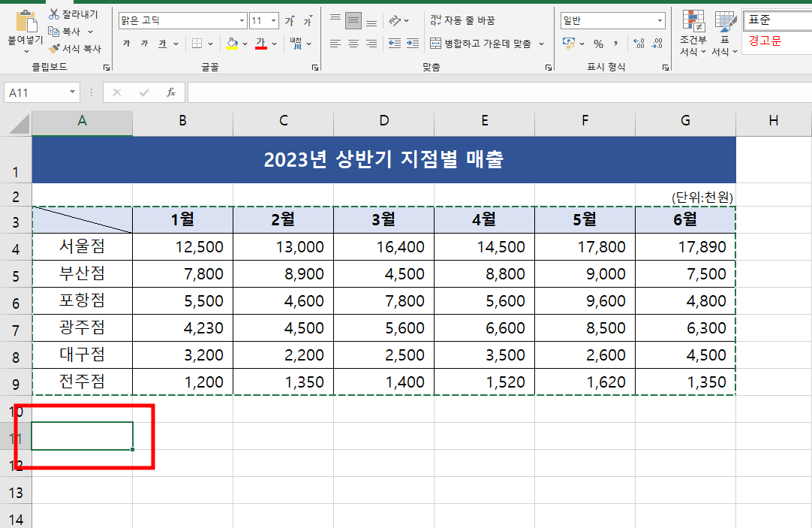Click (단위:천원) cell
Image resolution: width=812 pixels, height=528 pixels.
click(685, 196)
